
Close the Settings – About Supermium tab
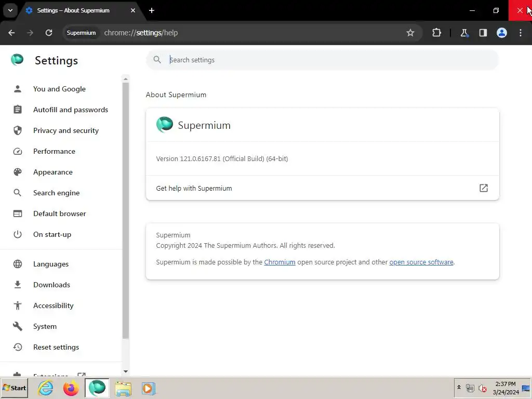point(133,10)
